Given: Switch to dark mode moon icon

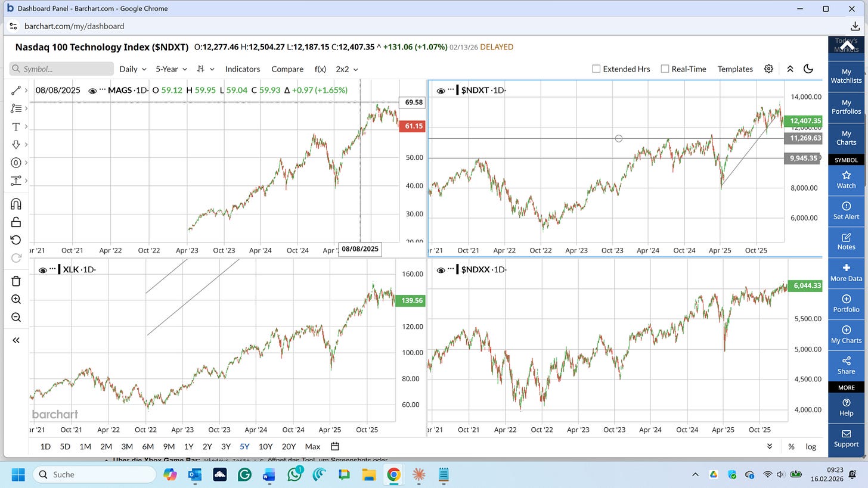Looking at the screenshot, I should (808, 69).
